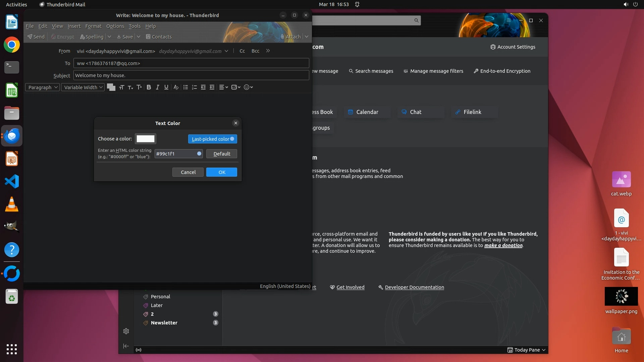The width and height of the screenshot is (644, 362).
Task: Open the Insert menu
Action: [x=74, y=26]
